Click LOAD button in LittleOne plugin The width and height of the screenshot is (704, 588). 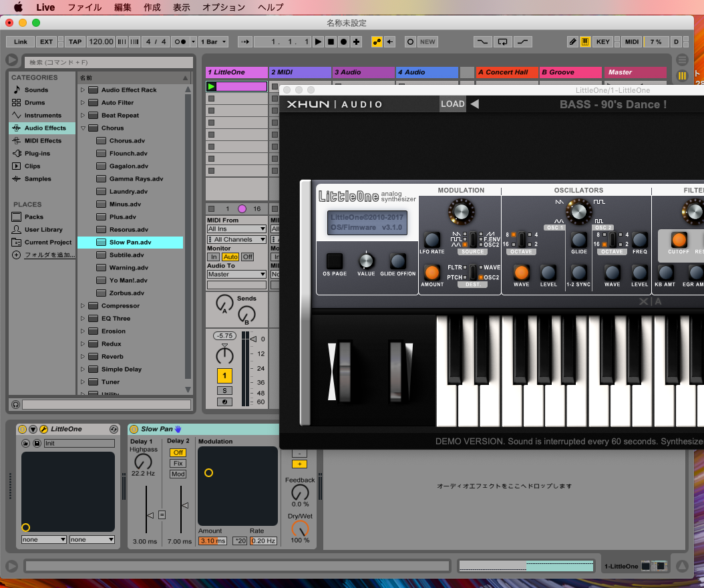point(453,104)
